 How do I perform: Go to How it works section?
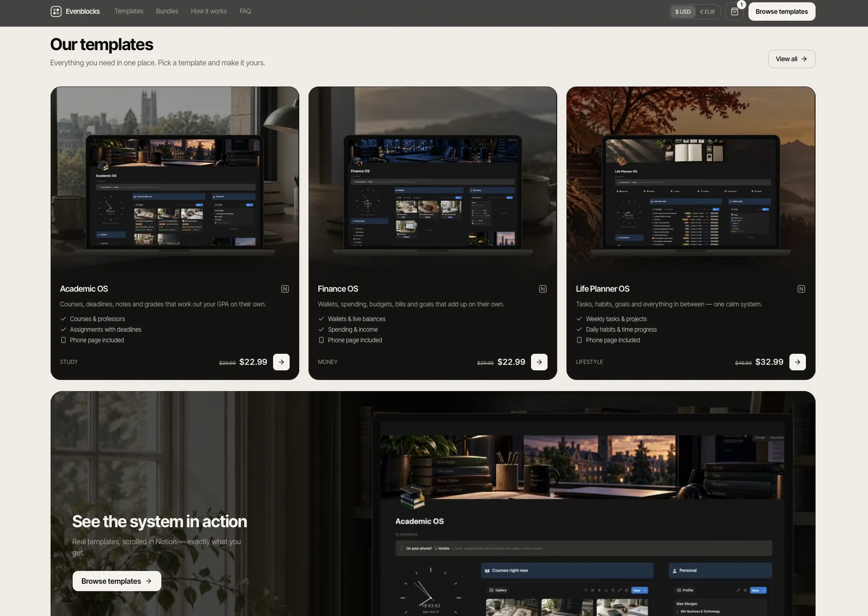(x=209, y=11)
